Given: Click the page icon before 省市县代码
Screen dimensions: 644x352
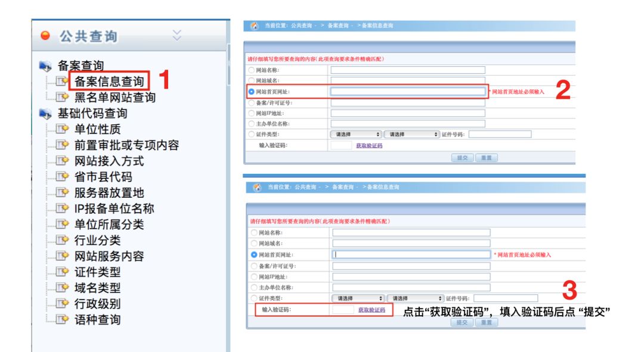Looking at the screenshot, I should 62,177.
